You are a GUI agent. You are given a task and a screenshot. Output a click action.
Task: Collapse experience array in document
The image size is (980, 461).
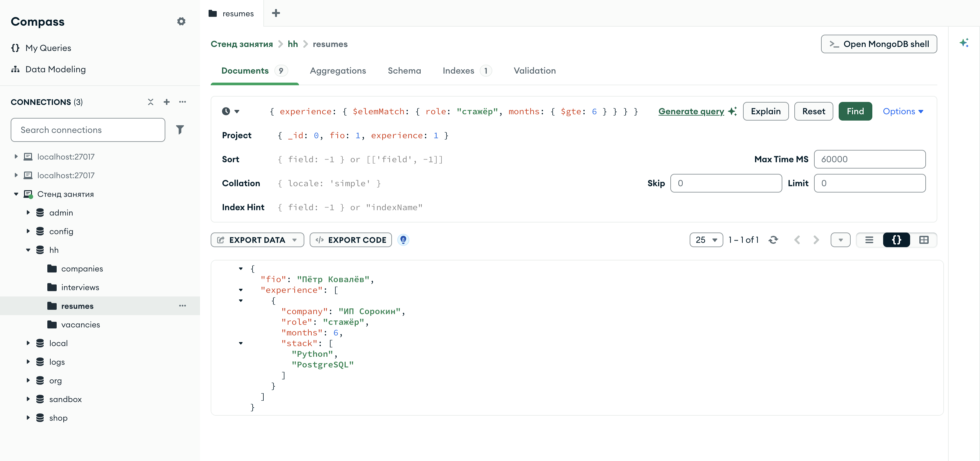(x=241, y=290)
